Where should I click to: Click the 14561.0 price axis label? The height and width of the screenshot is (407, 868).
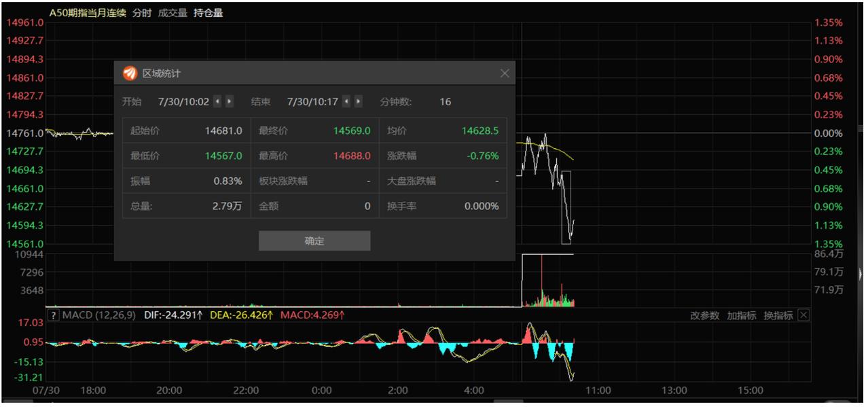point(25,244)
